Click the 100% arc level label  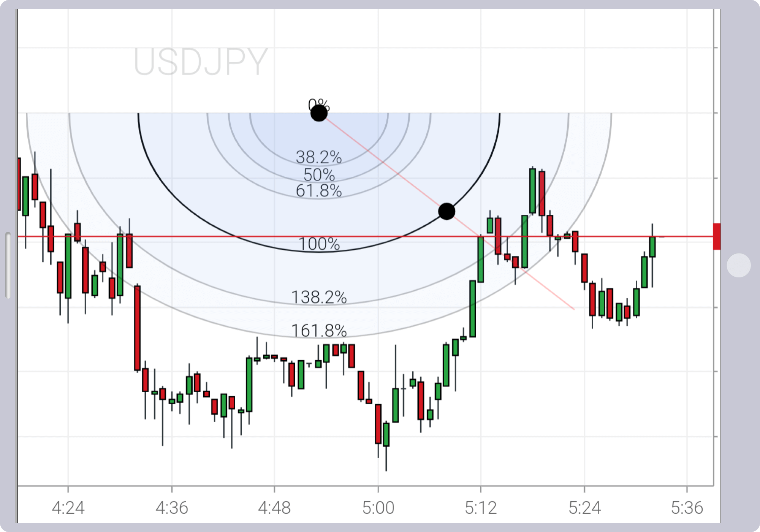point(319,244)
